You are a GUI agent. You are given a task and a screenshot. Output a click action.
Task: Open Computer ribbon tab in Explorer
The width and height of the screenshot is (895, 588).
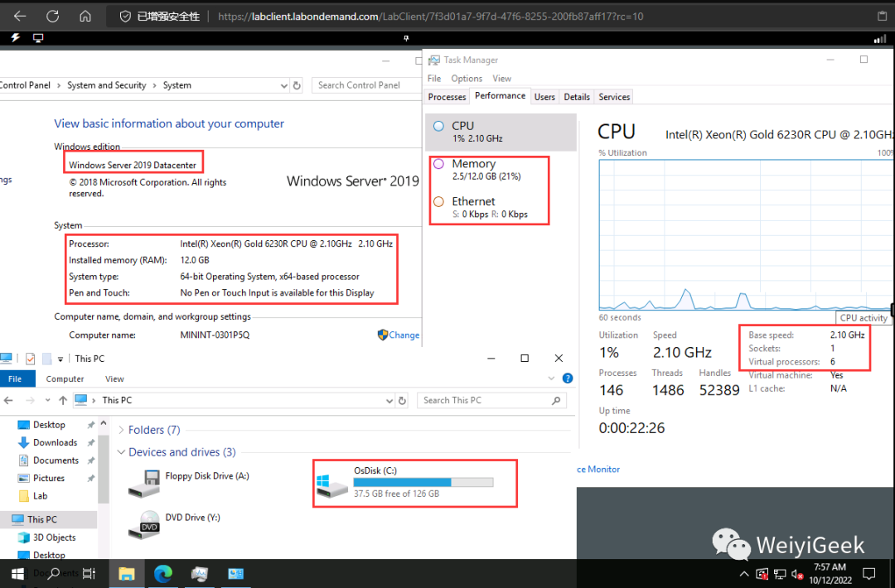coord(65,378)
